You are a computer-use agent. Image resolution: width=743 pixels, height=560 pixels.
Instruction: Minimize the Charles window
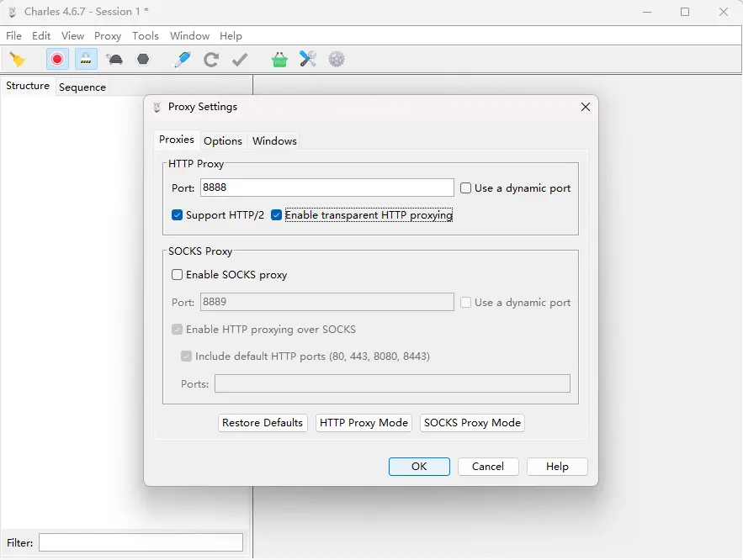pos(647,12)
